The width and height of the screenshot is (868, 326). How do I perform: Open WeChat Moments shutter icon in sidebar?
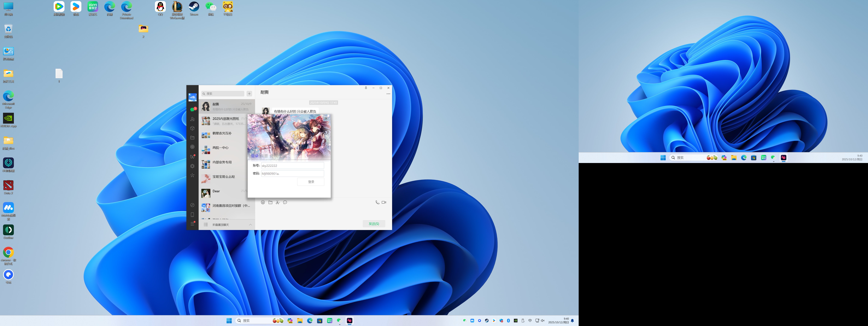pos(192,147)
